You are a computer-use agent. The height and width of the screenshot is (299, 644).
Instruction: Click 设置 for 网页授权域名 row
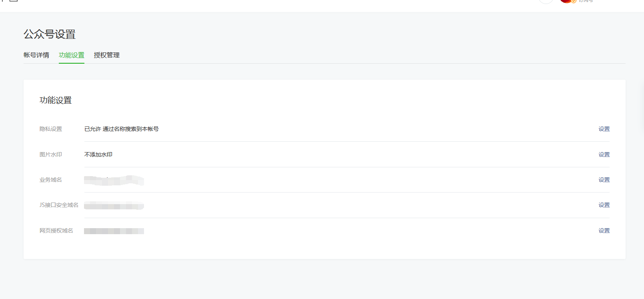click(x=604, y=231)
